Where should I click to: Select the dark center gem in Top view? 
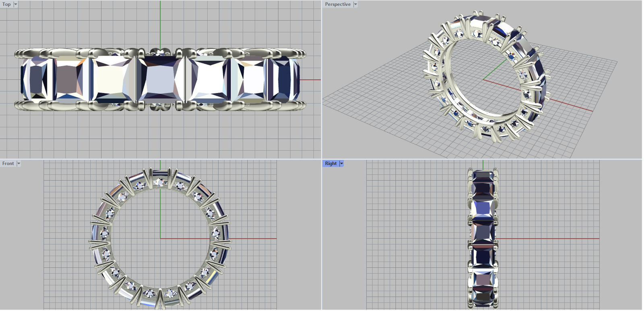point(159,79)
